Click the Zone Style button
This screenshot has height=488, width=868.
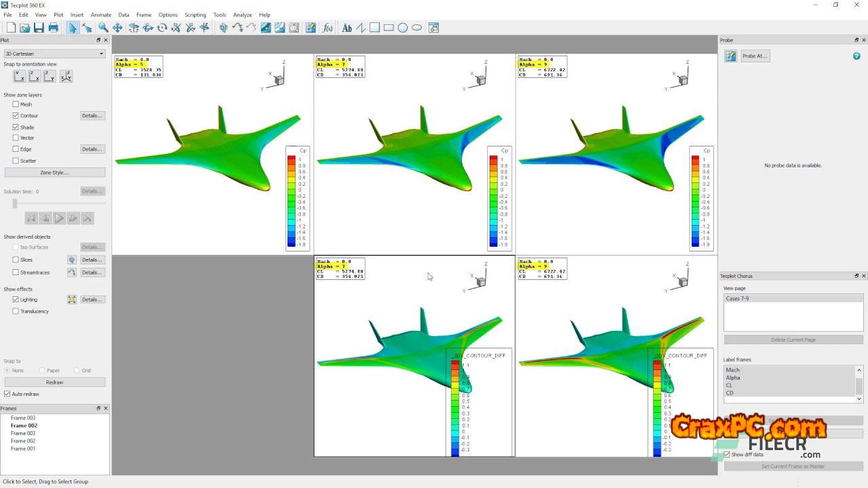click(54, 173)
